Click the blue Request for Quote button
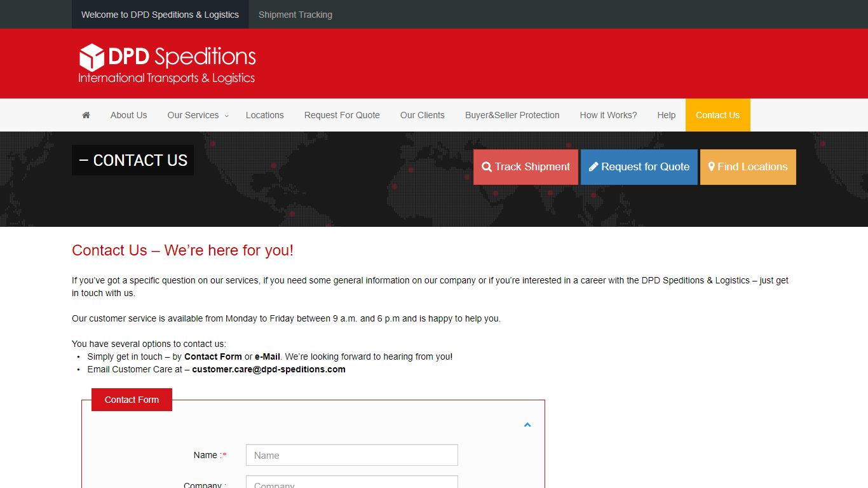The image size is (868, 488). pyautogui.click(x=639, y=167)
